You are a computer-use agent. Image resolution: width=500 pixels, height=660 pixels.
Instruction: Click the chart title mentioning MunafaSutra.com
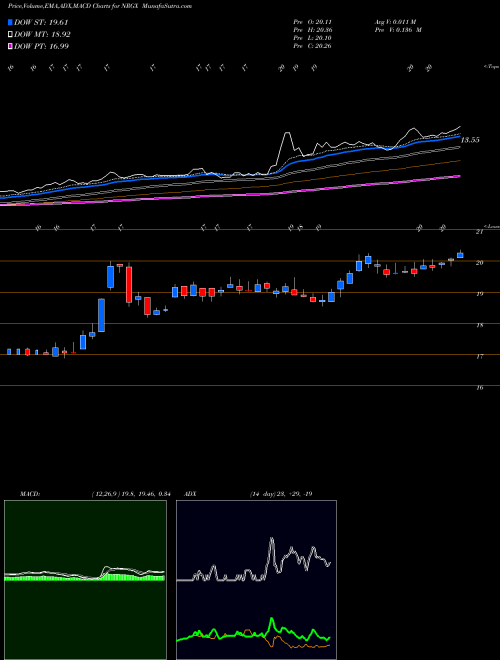(x=100, y=6)
